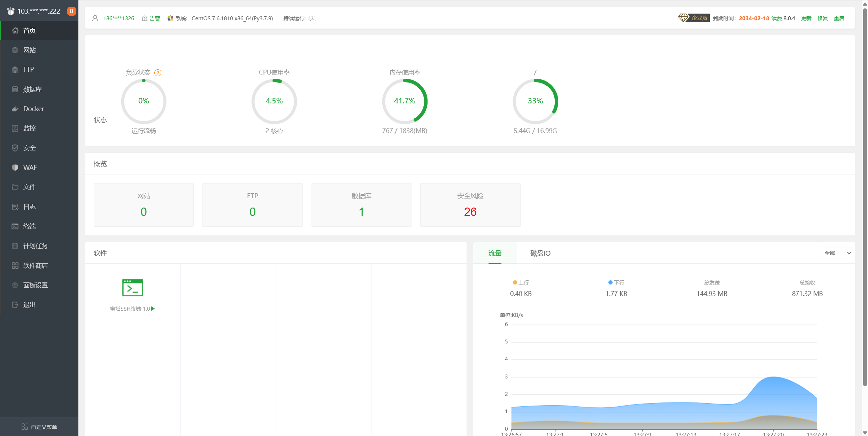Open the 全部 network interface dropdown
The width and height of the screenshot is (868, 436).
[837, 253]
